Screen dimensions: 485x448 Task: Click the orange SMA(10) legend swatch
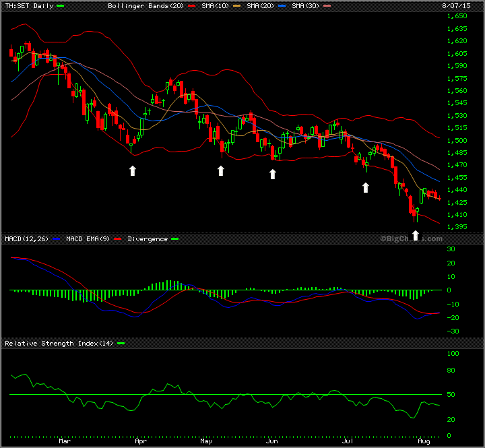[x=236, y=6]
